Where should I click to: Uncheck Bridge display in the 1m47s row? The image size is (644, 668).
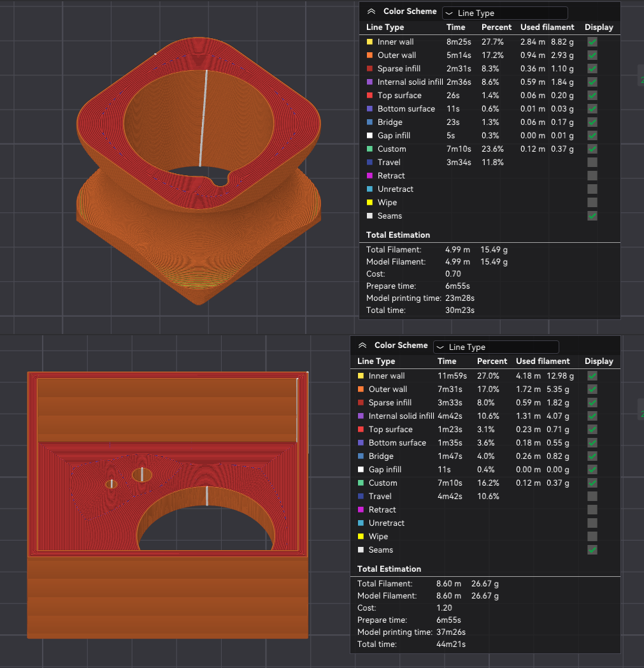click(x=592, y=456)
